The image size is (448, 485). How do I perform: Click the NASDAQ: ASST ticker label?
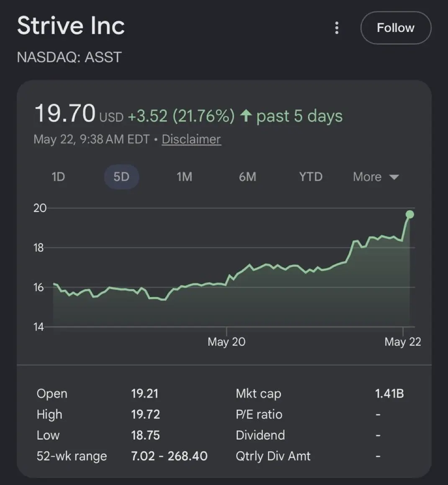tap(69, 57)
